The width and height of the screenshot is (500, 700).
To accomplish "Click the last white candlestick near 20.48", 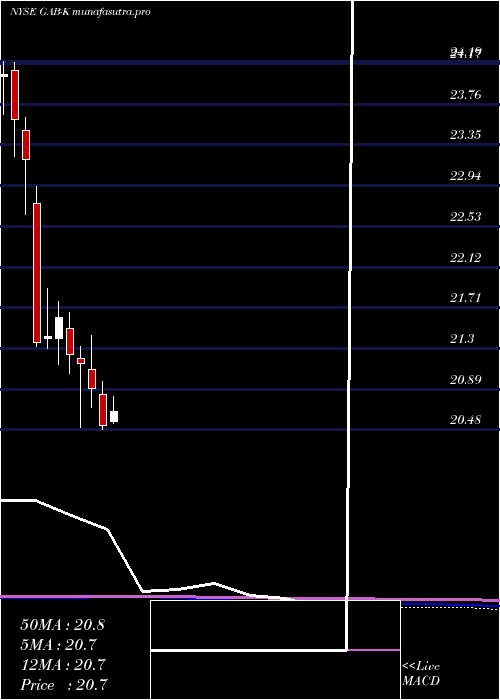I will point(114,417).
